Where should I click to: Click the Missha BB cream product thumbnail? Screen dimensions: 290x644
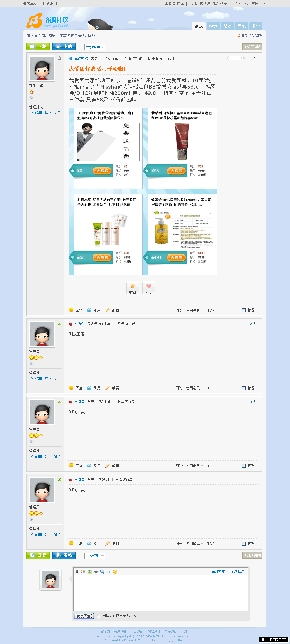pos(183,142)
